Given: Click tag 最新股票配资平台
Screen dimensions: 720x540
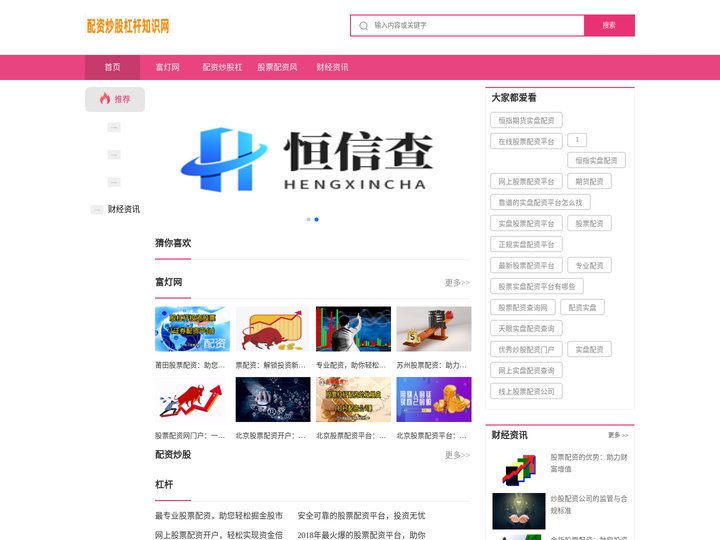Looking at the screenshot, I should [526, 265].
